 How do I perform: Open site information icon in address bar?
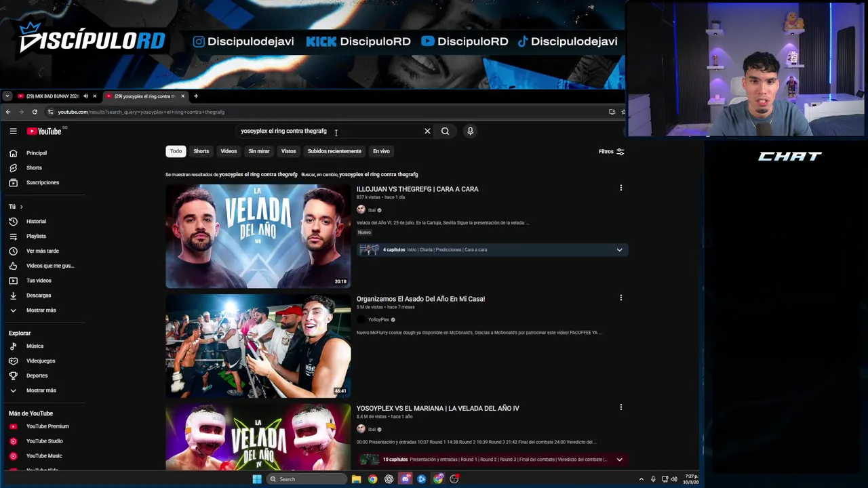click(x=50, y=112)
